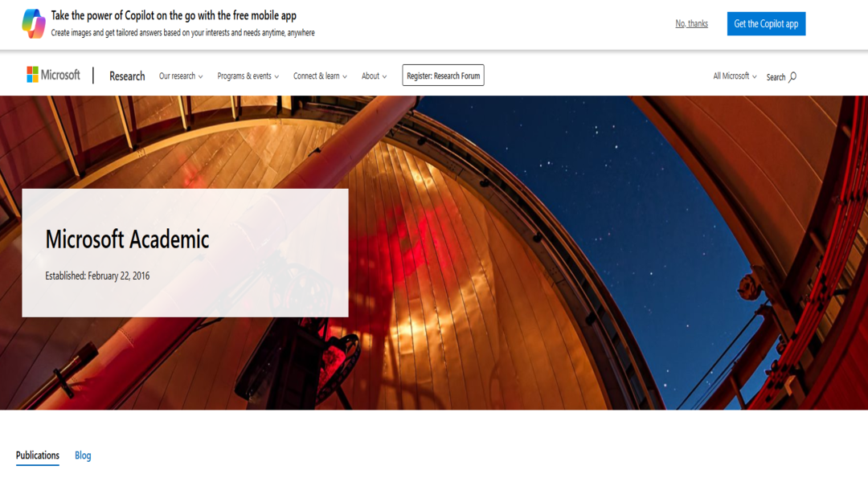Click Get the Copilot app button
Viewport: 868px width, 482px height.
766,24
